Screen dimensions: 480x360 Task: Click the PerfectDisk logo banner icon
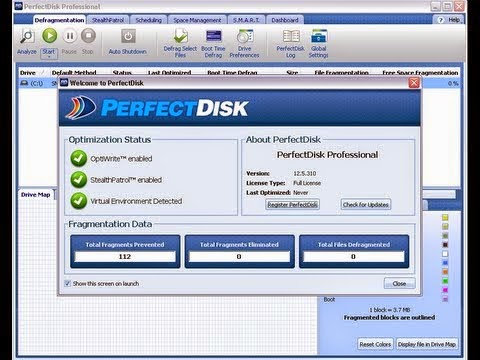pyautogui.click(x=81, y=108)
